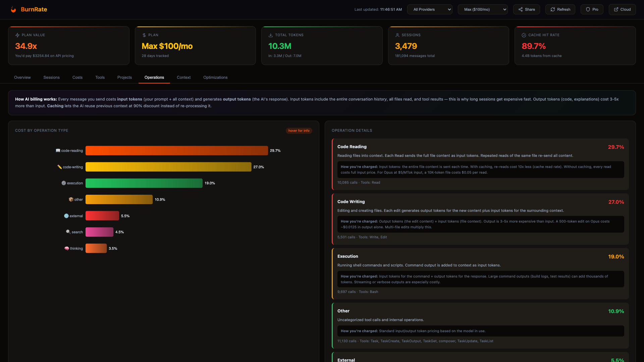Click the Refresh arrows icon

(552, 9)
